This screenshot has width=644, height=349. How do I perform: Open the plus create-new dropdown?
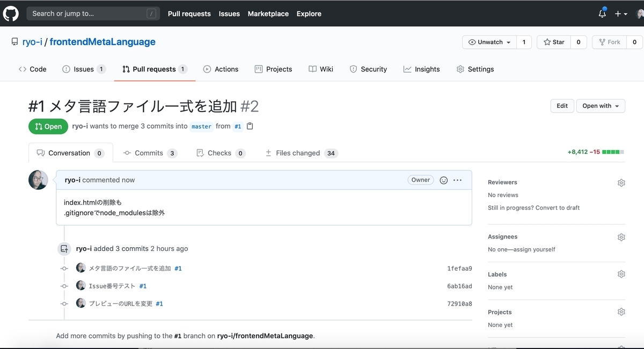[621, 14]
